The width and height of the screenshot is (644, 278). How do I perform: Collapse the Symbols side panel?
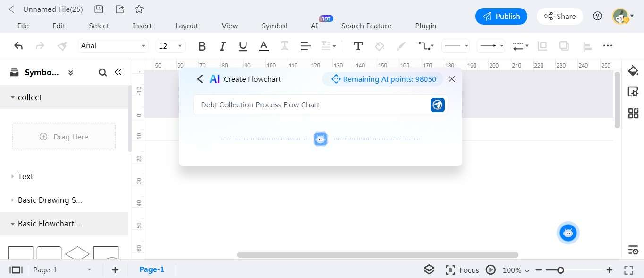click(x=118, y=72)
